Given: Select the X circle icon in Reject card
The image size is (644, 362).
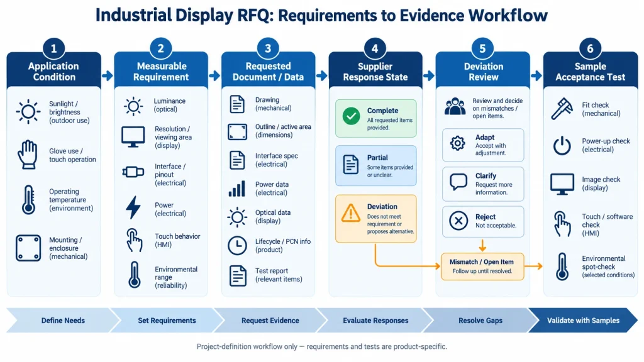Looking at the screenshot, I should [458, 221].
